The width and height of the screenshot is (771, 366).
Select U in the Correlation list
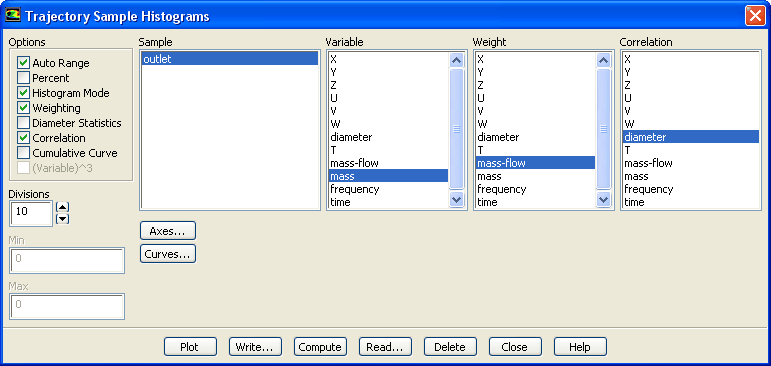(691, 98)
